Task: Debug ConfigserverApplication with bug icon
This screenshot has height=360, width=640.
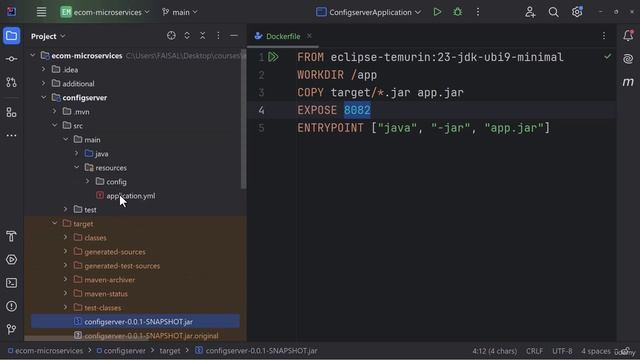Action: click(458, 12)
